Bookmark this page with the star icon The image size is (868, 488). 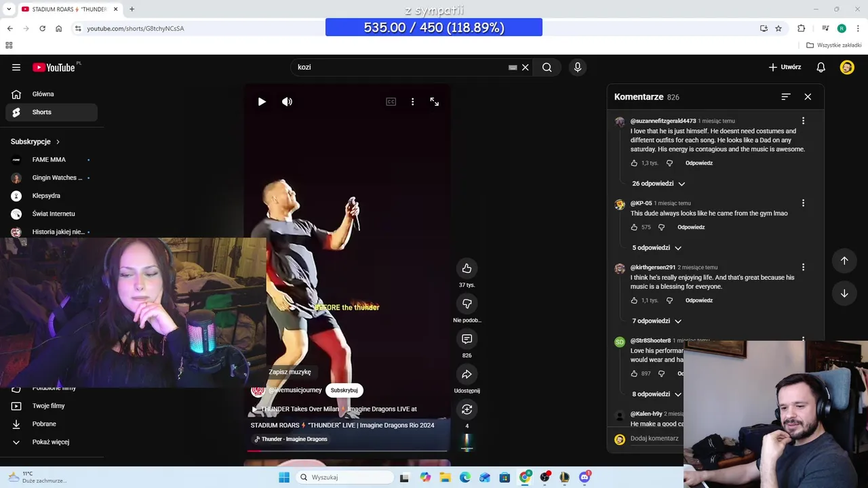pyautogui.click(x=778, y=28)
